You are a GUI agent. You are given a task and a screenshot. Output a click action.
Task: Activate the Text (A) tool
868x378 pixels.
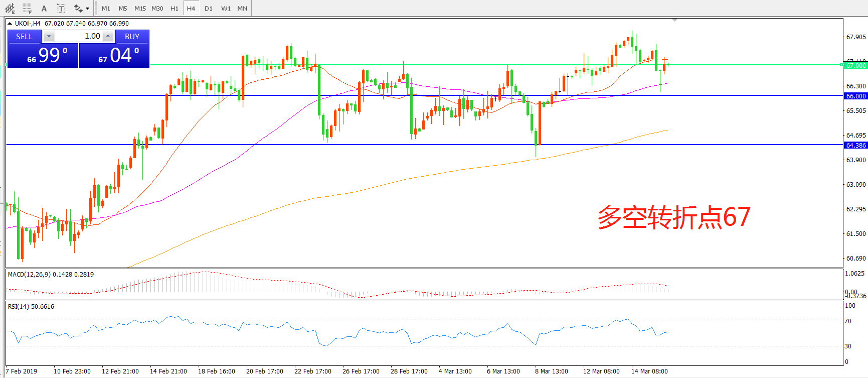click(44, 8)
